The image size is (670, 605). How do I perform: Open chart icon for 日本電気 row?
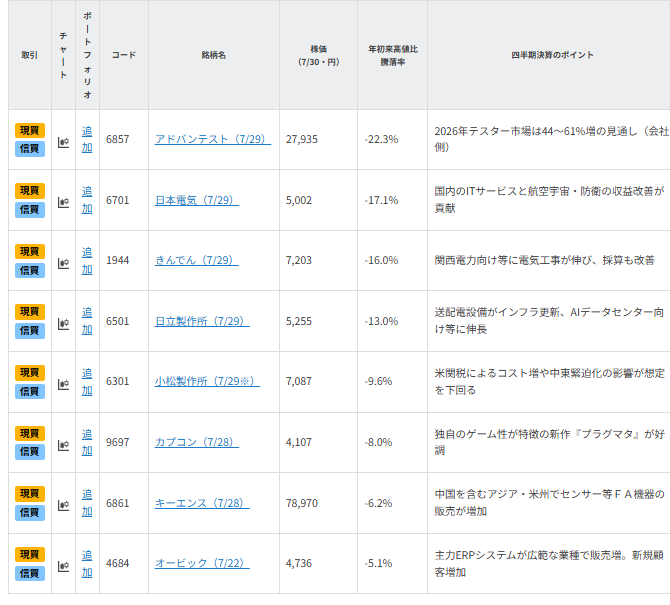click(x=63, y=202)
